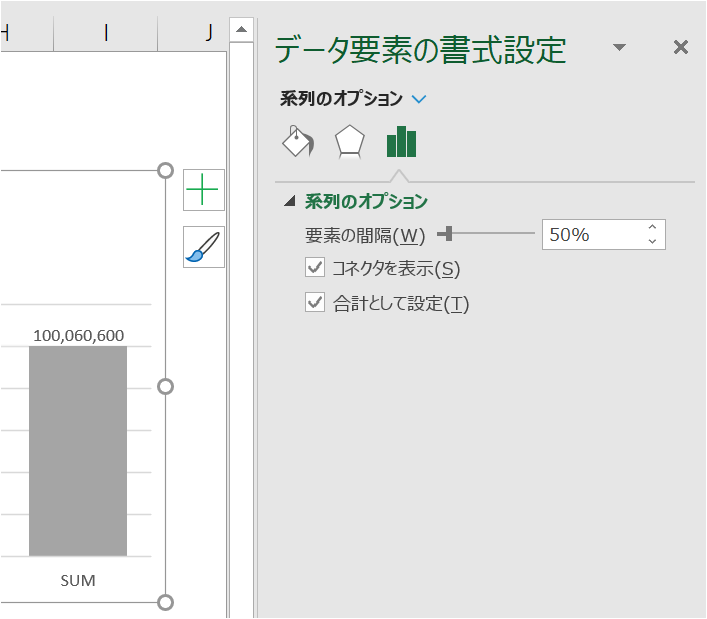Toggle the コネクタを表示 checkbox

point(315,267)
